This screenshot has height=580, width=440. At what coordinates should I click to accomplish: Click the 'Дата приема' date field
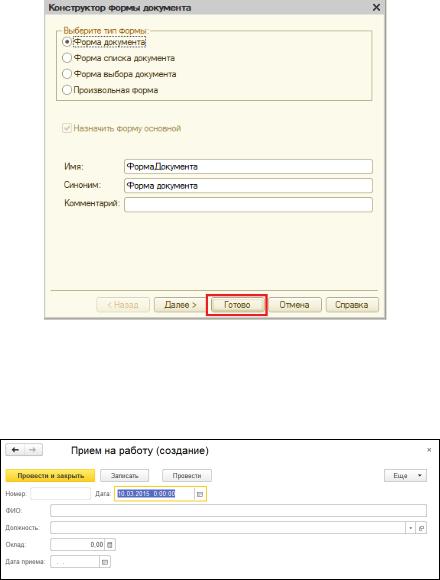click(75, 562)
